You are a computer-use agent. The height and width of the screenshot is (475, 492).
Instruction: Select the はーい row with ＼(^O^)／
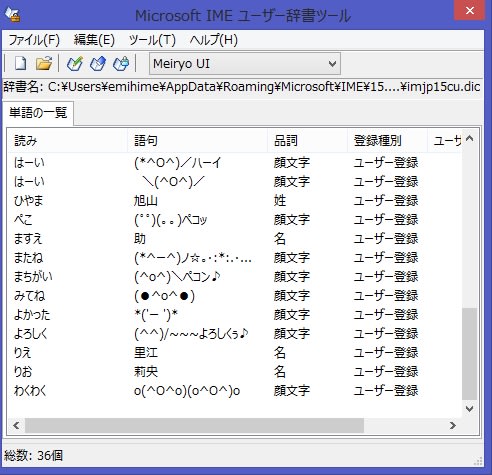(x=235, y=182)
